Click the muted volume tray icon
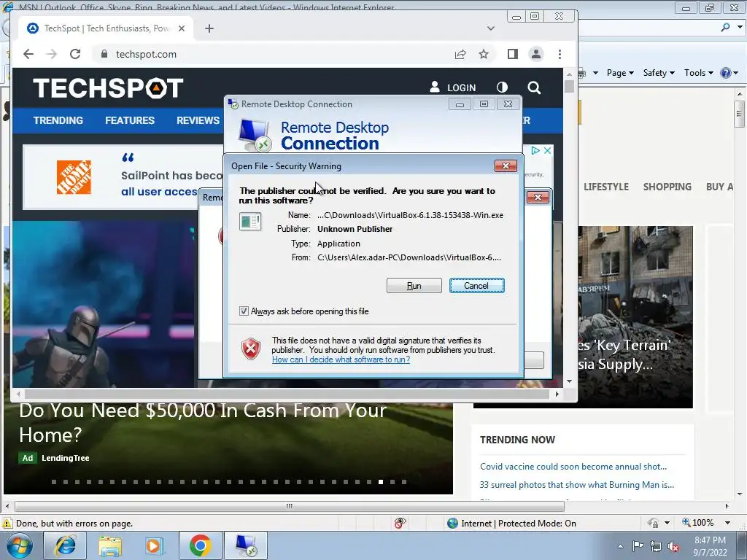This screenshot has width=747, height=560. [x=673, y=547]
